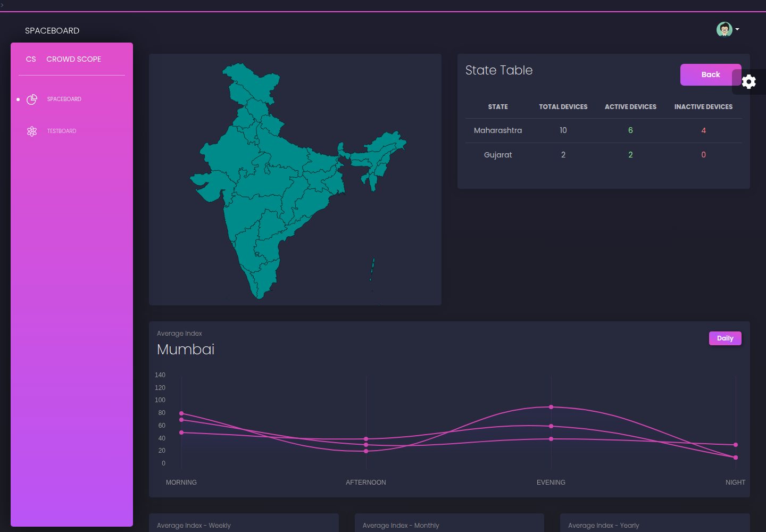Click the AFTERNOON axis label

(x=366, y=483)
